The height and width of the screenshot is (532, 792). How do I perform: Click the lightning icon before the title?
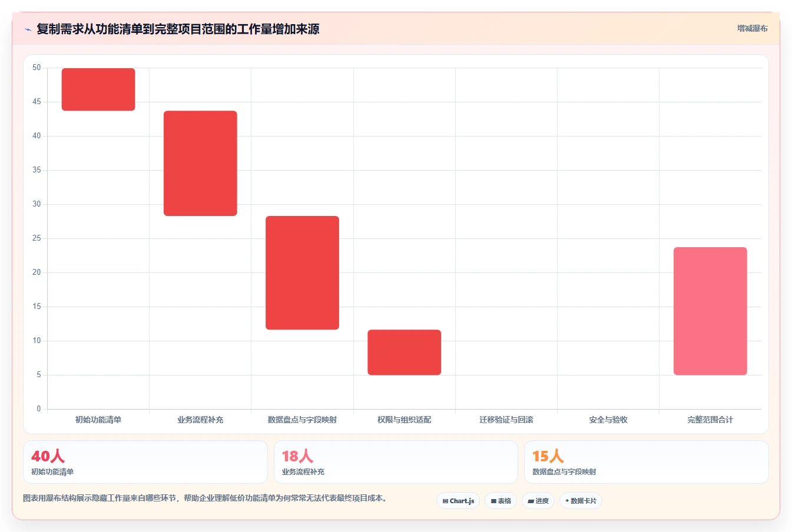pyautogui.click(x=28, y=29)
